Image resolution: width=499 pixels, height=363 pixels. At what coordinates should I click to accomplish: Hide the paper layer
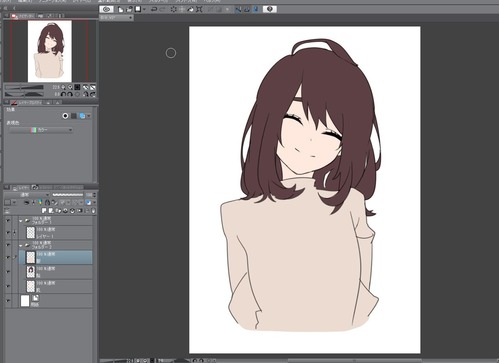[x=8, y=301]
